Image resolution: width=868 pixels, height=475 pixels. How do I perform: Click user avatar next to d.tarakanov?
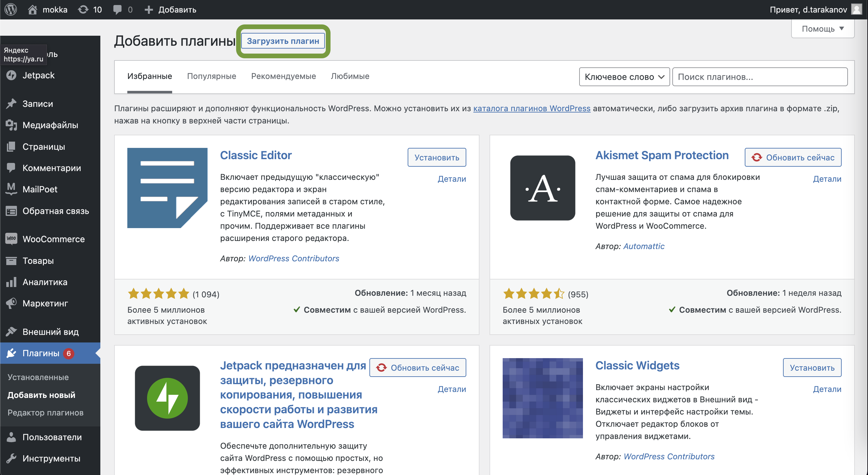pos(856,9)
